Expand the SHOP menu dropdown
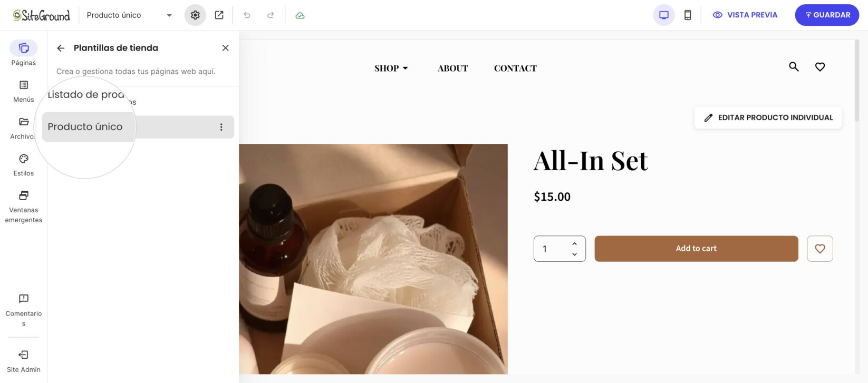This screenshot has width=868, height=383. (391, 68)
